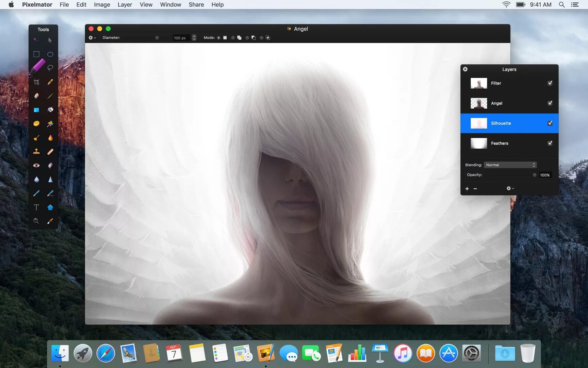Open the Blending mode dropdown
588x368 pixels.
tap(510, 165)
